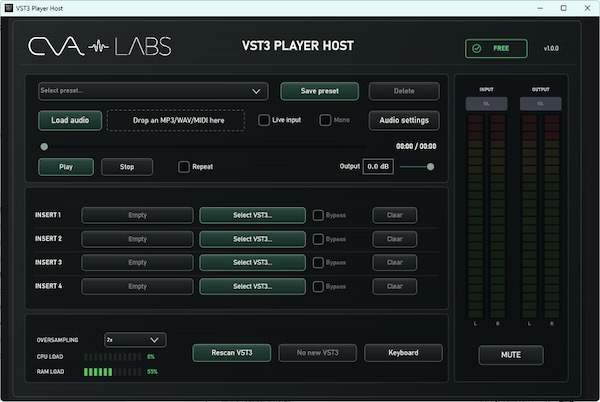Click the Delete preset button
Viewport: 600px width, 402px height.
(x=404, y=91)
